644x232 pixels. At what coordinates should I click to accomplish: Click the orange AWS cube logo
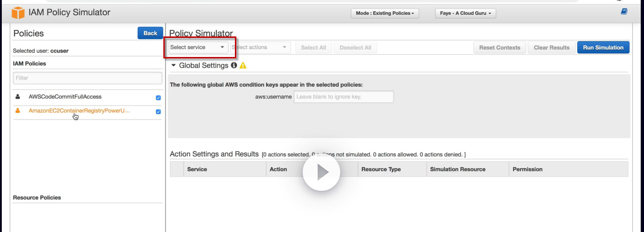click(18, 13)
